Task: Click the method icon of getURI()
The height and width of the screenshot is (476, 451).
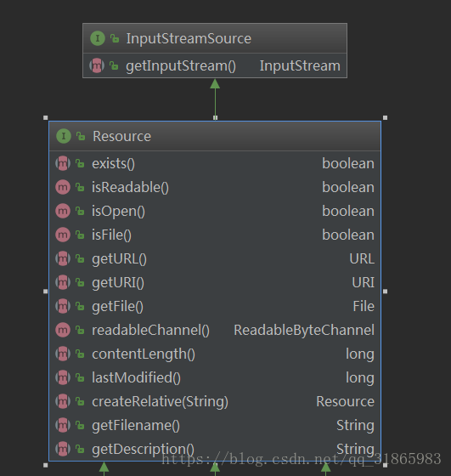Action: [x=63, y=282]
